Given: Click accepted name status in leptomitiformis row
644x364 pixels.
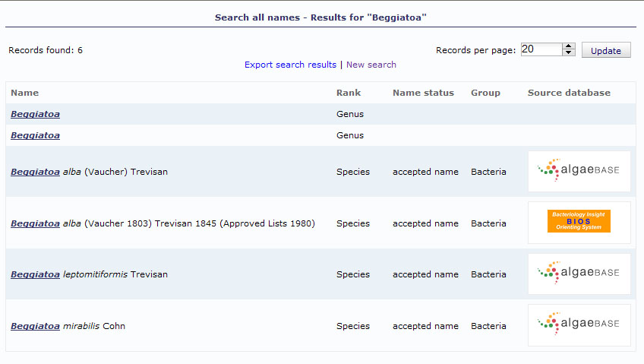Looking at the screenshot, I should click(x=425, y=274).
